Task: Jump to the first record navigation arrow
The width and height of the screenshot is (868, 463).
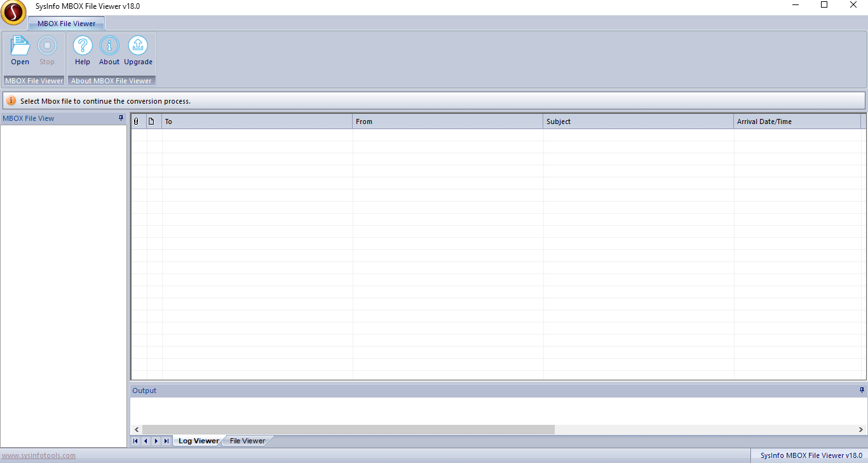Action: coord(135,440)
